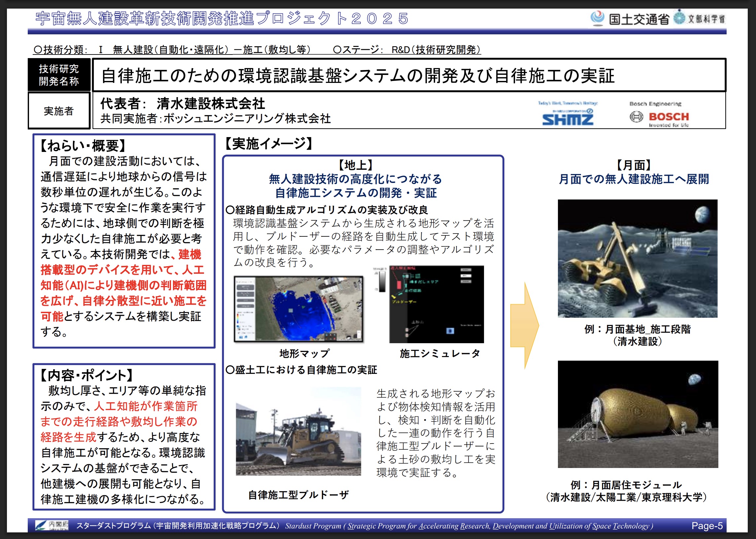Click the ステージ: R&D(技術研究開発) text
This screenshot has height=539, width=756.
pyautogui.click(x=407, y=50)
